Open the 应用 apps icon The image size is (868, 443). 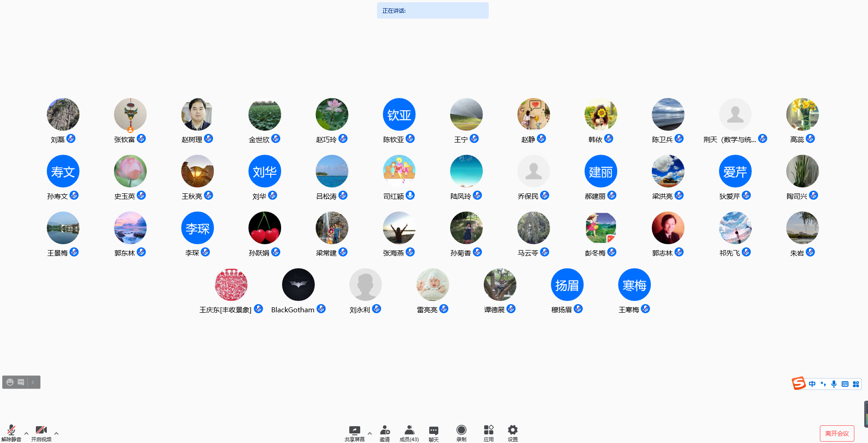tap(488, 430)
